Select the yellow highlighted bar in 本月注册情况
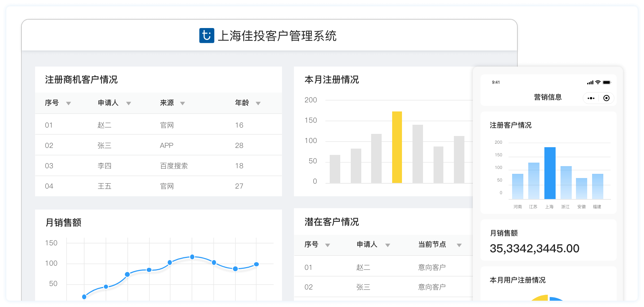This screenshot has width=644, height=307. pyautogui.click(x=397, y=147)
